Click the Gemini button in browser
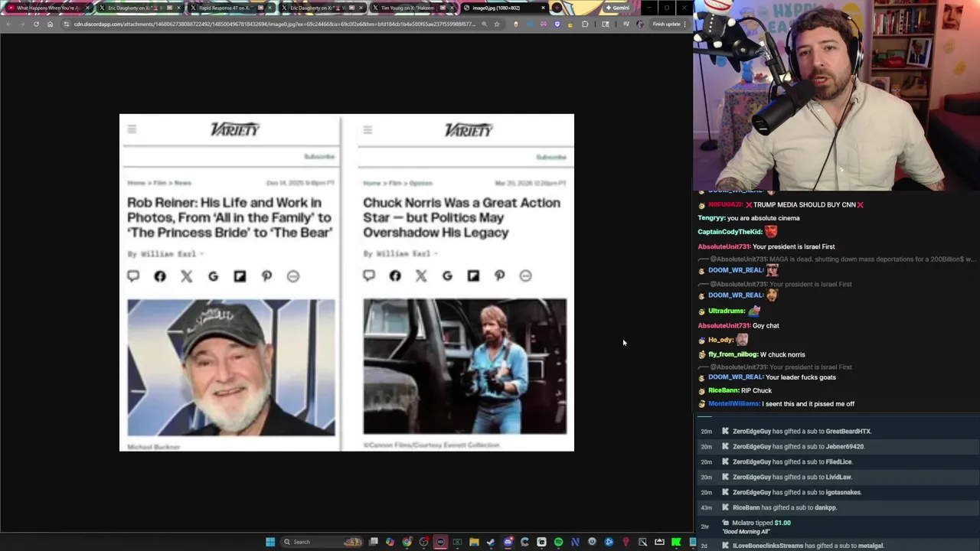Viewport: 980px width, 551px height. [x=616, y=8]
